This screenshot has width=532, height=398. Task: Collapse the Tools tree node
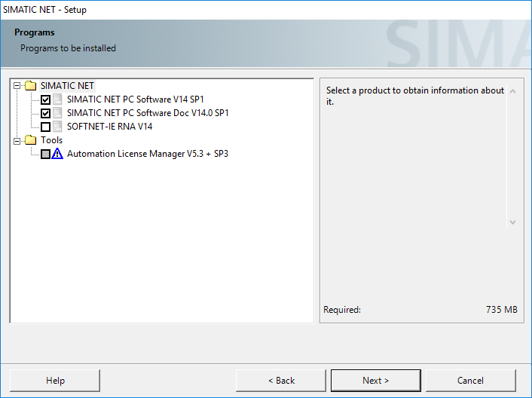coord(18,140)
